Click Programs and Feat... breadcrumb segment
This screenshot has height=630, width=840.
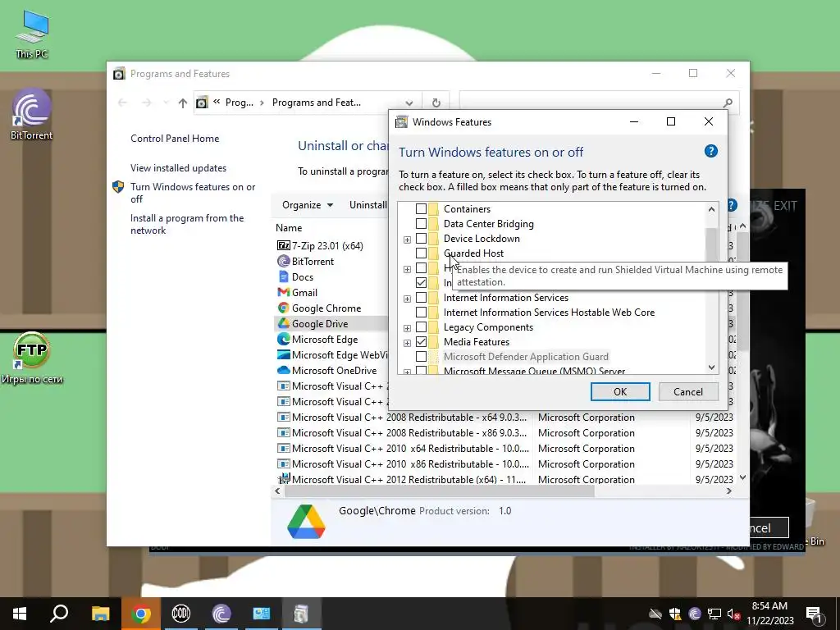click(x=316, y=103)
